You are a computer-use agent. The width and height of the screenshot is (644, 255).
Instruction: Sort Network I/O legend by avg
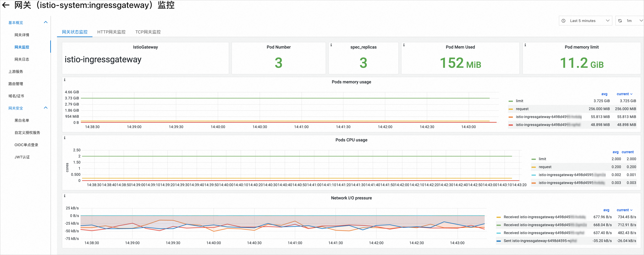coord(606,210)
